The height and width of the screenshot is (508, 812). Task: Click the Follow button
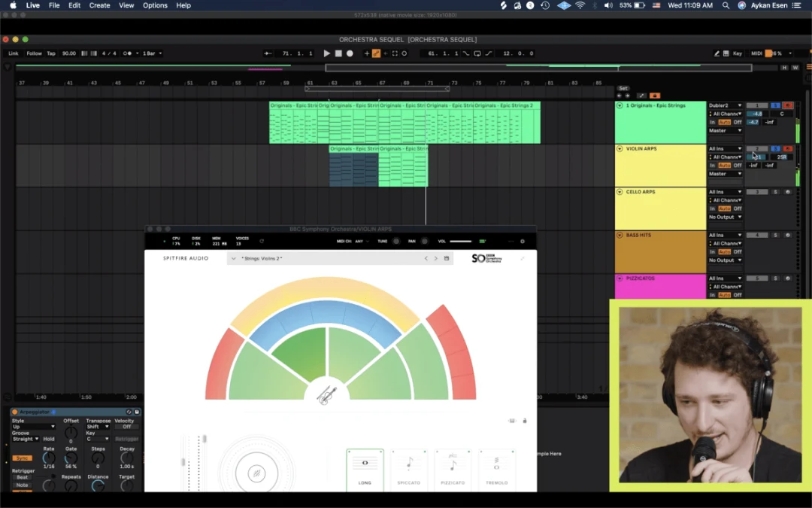(34, 53)
